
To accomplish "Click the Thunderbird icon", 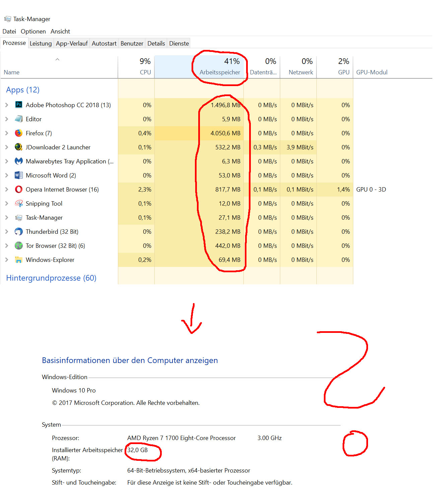I will 18,231.
